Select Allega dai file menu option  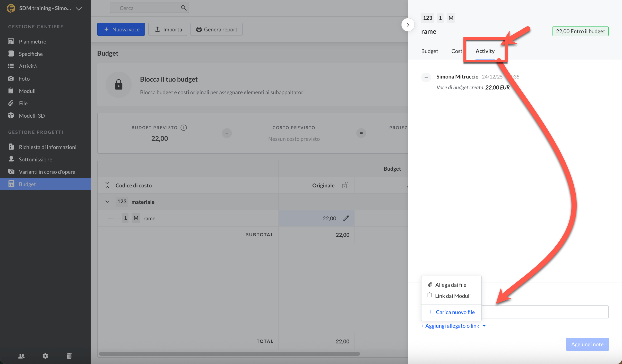[x=451, y=285]
